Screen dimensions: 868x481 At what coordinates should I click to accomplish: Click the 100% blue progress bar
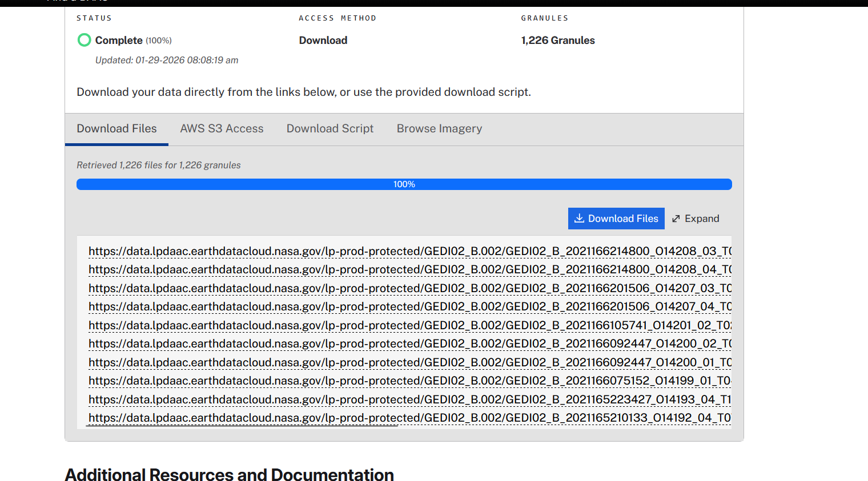(x=404, y=184)
